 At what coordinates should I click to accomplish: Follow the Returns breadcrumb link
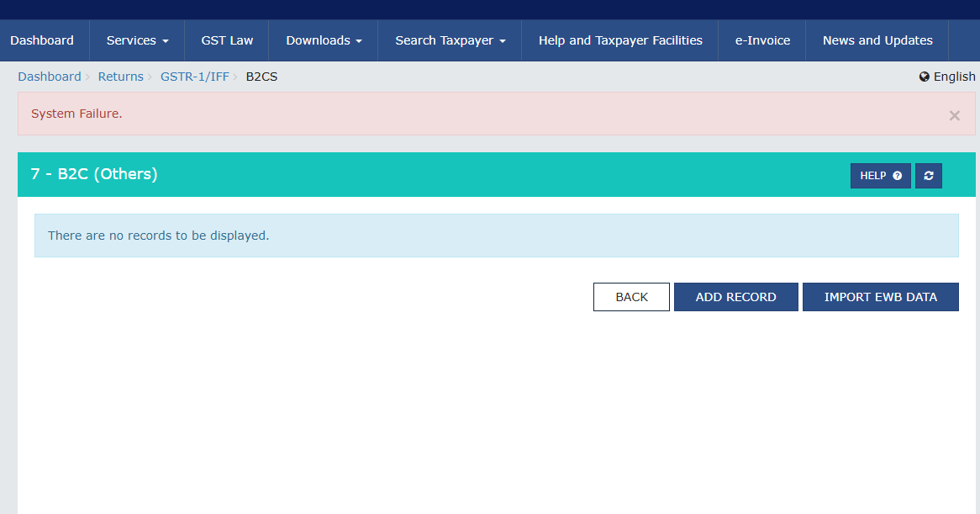click(x=121, y=77)
